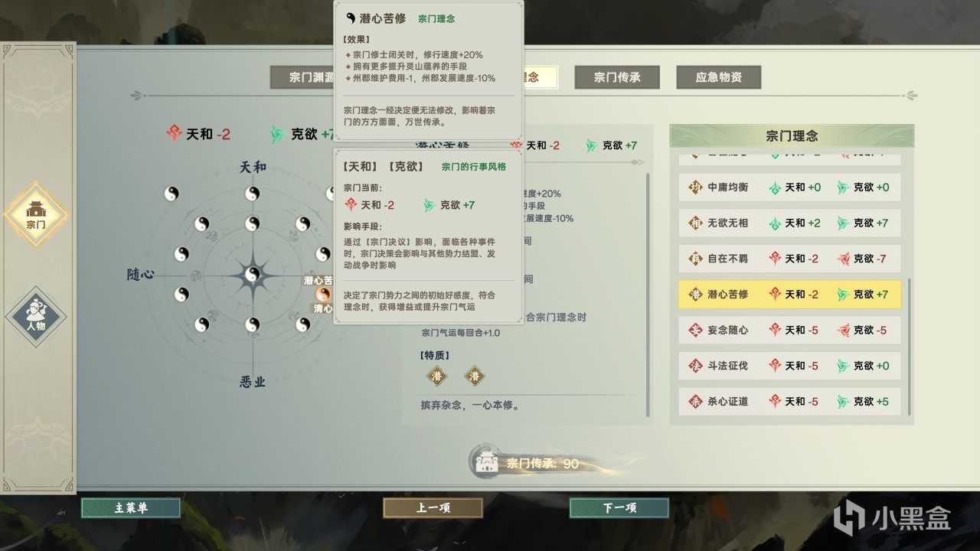Click the center compass star icon
Screen dimensions: 980x551
pos(252,274)
